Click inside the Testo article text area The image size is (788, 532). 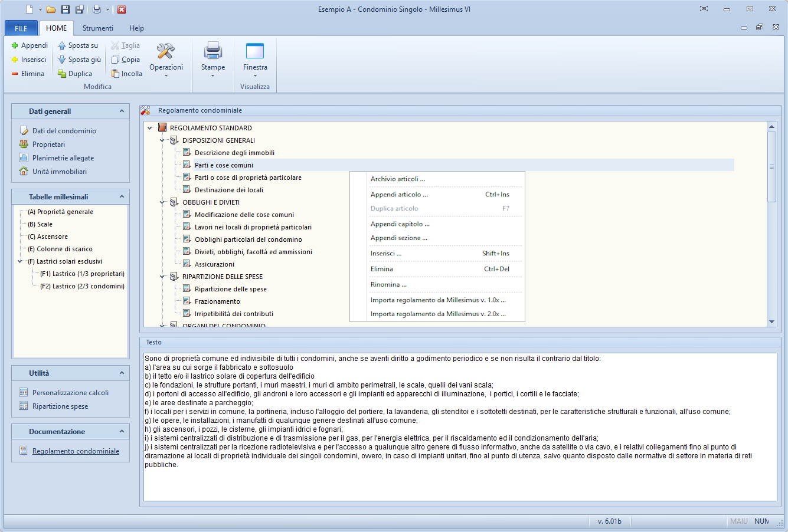460,427
